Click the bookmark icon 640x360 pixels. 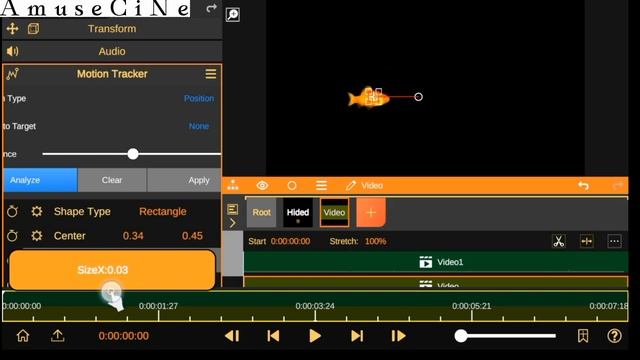pyautogui.click(x=583, y=336)
